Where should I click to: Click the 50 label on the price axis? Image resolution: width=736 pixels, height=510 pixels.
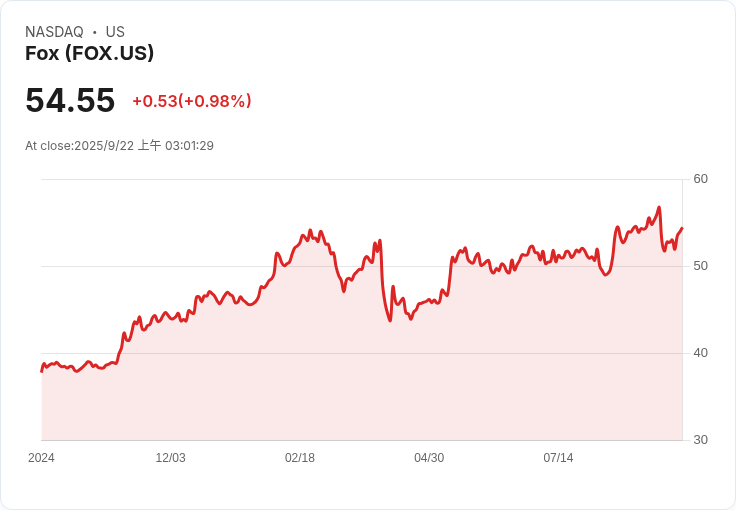(x=700, y=266)
